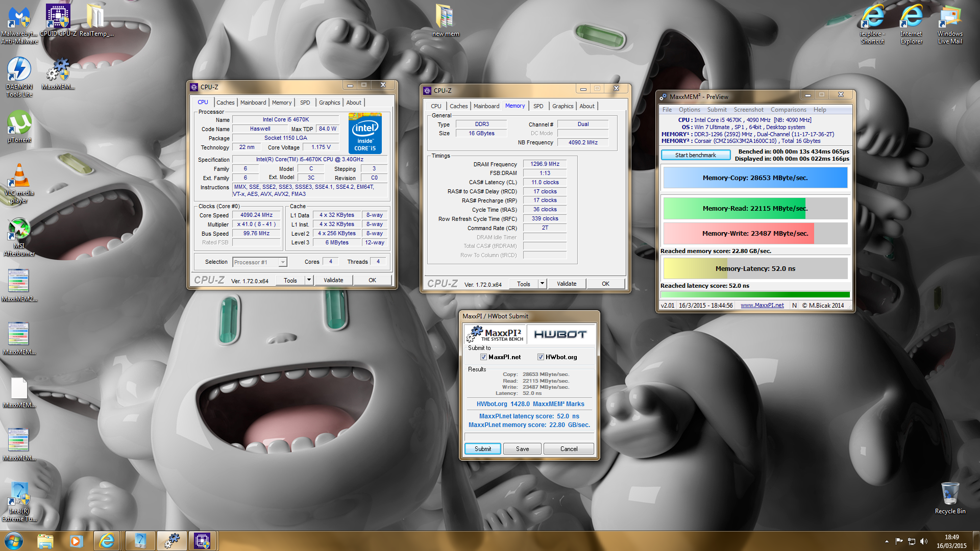Open Internet Explorer desktop icon

(x=911, y=24)
